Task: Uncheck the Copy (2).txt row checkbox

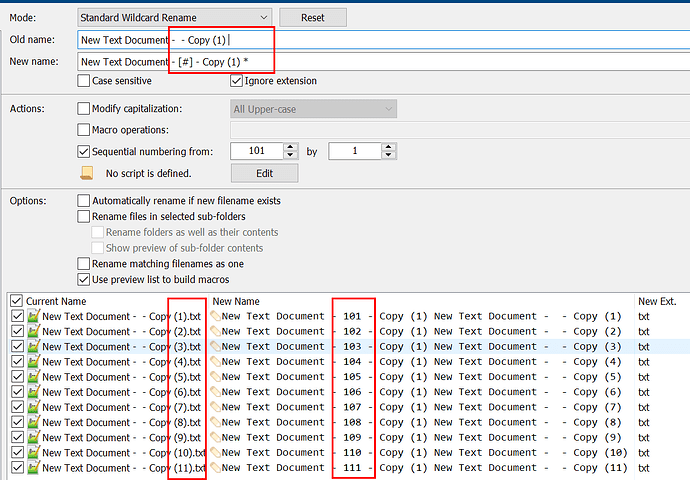Action: [x=18, y=331]
